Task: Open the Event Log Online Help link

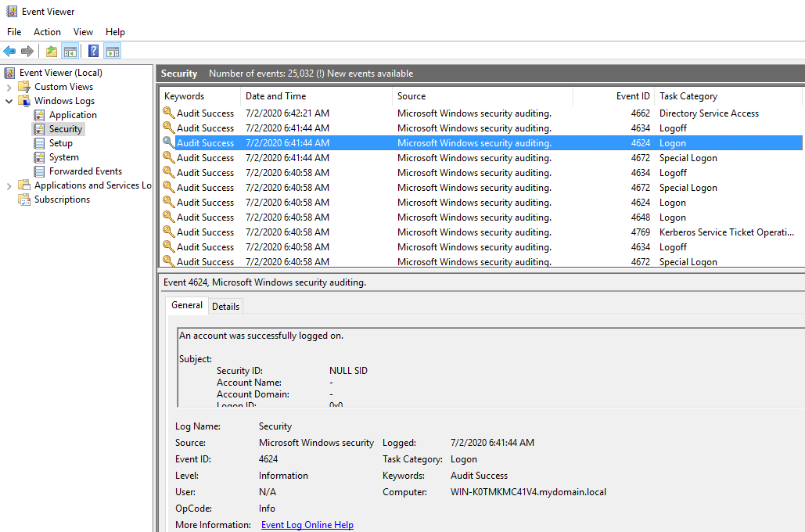Action: click(x=307, y=525)
